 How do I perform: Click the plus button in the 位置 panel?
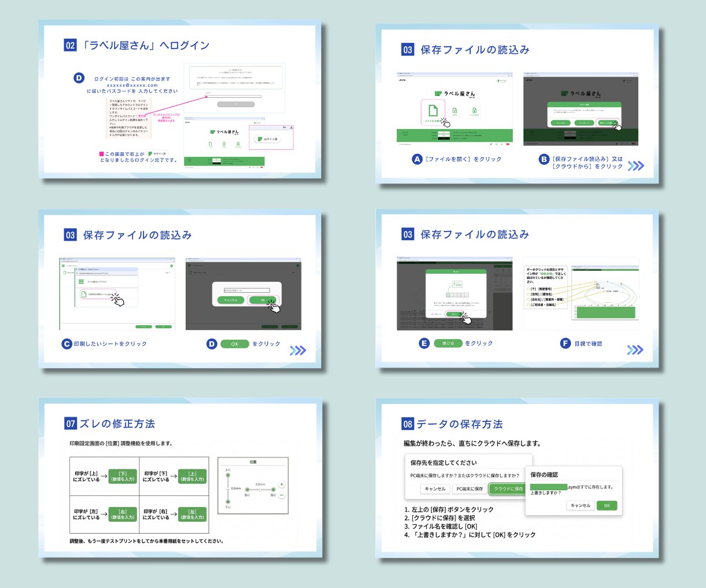(282, 484)
